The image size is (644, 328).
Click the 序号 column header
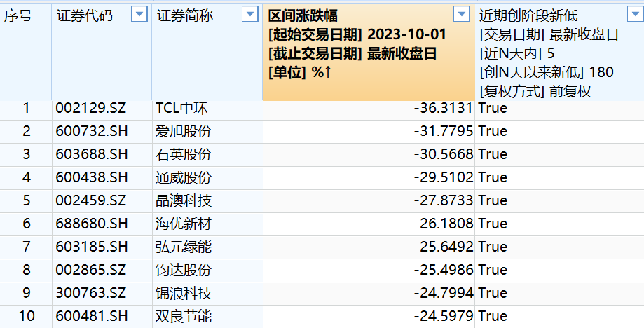[26, 52]
